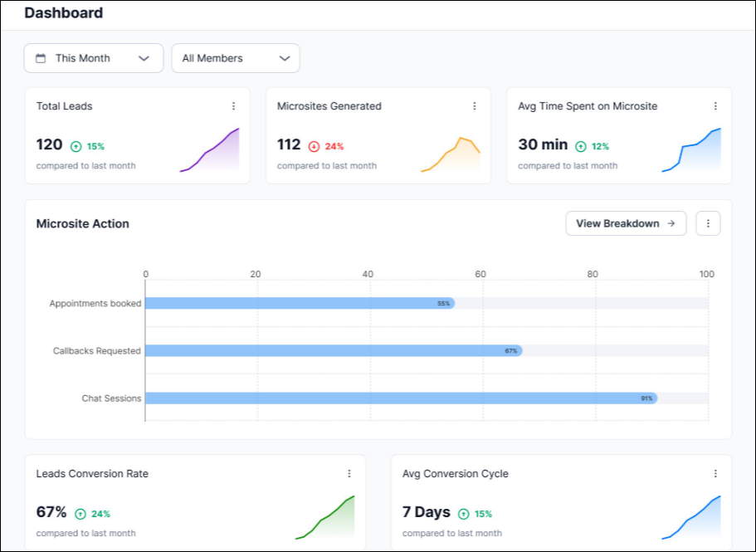Image resolution: width=756 pixels, height=552 pixels.
Task: Open the Avg Conversion Cycle options menu
Action: [715, 473]
